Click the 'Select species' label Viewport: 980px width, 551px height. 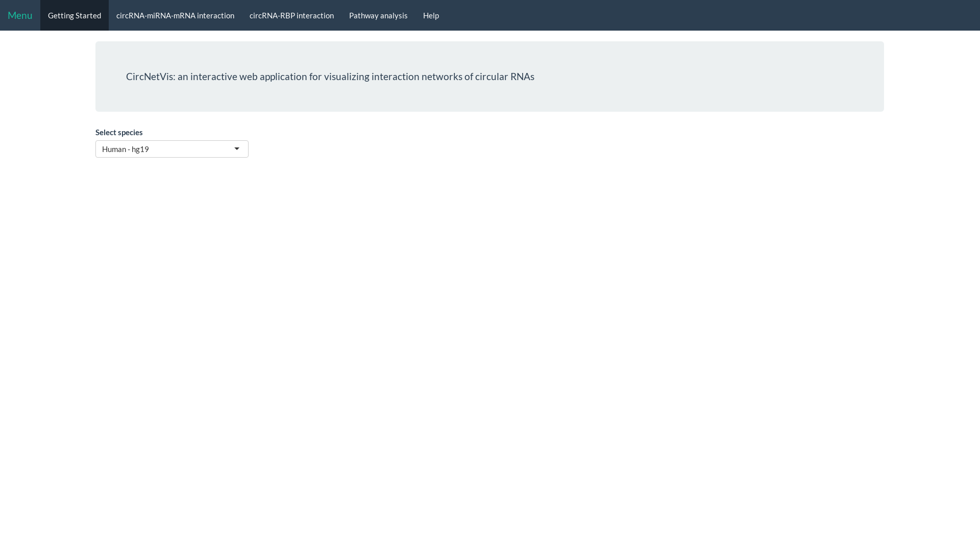pos(119,132)
